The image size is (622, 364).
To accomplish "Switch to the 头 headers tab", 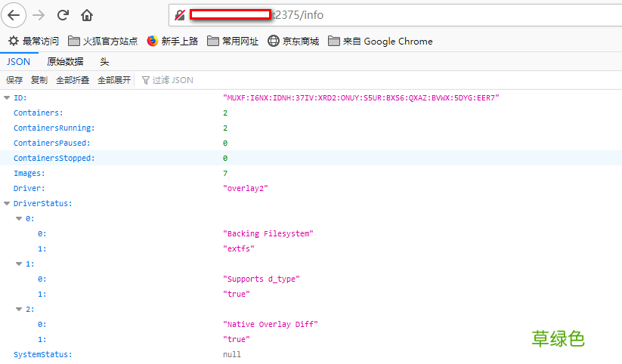I will click(104, 62).
